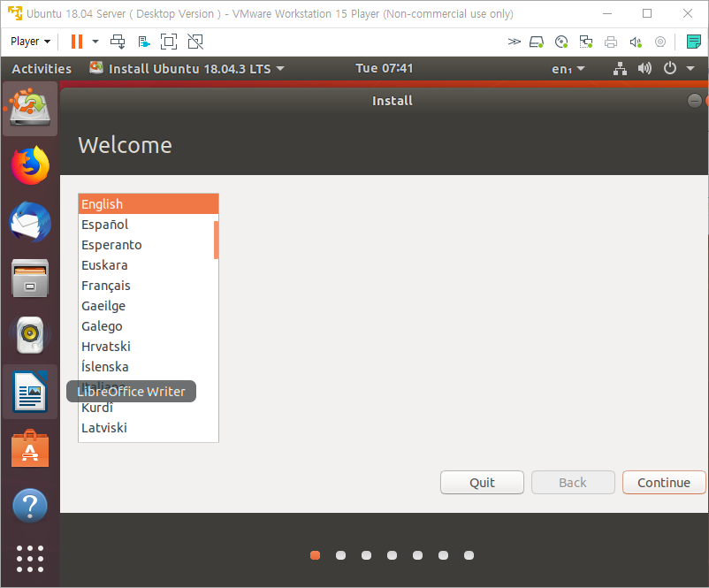
Task: Click the Continue button
Action: tap(664, 483)
